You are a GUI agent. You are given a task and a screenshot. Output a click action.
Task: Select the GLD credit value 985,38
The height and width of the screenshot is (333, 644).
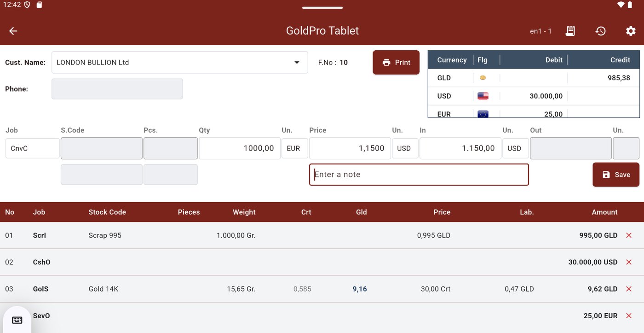(x=619, y=78)
